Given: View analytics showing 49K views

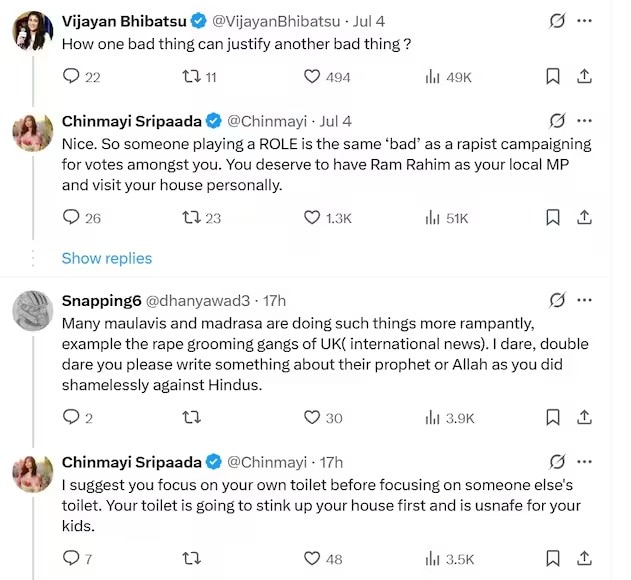Looking at the screenshot, I should [x=448, y=76].
